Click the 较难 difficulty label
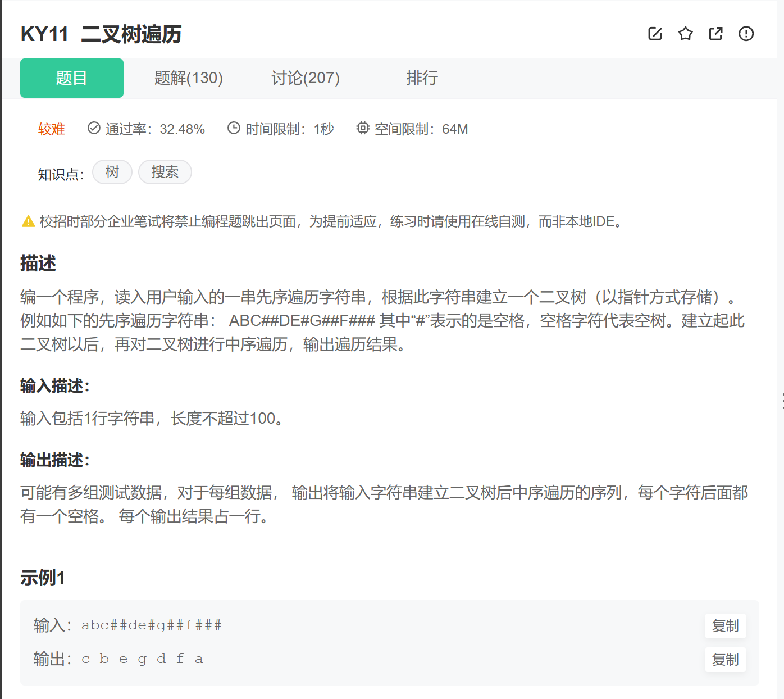This screenshot has width=784, height=699. click(51, 129)
